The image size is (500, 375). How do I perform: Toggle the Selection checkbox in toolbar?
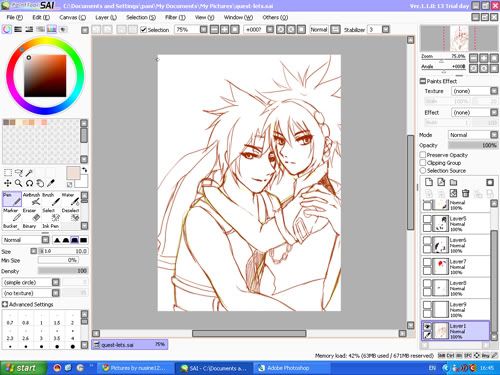coord(144,30)
